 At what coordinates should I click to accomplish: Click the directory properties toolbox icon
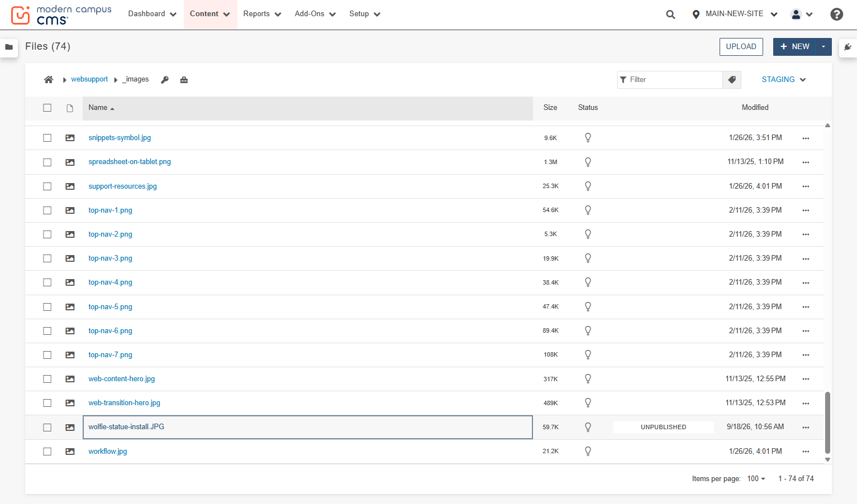(x=184, y=80)
